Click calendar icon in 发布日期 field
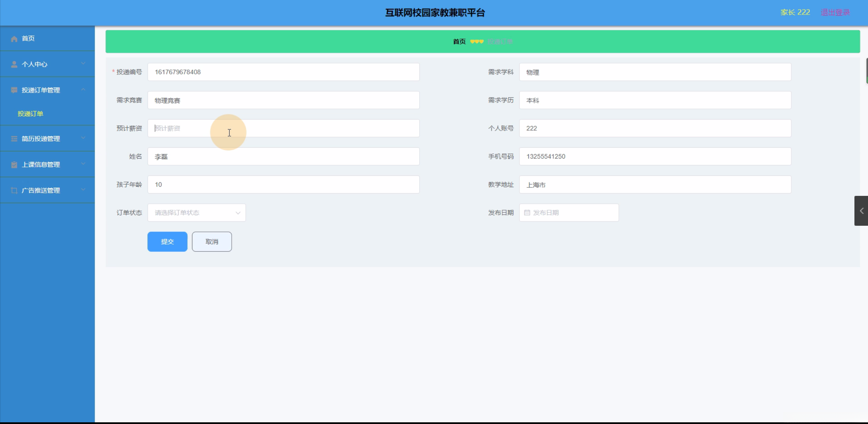This screenshot has height=424, width=868. [x=527, y=213]
